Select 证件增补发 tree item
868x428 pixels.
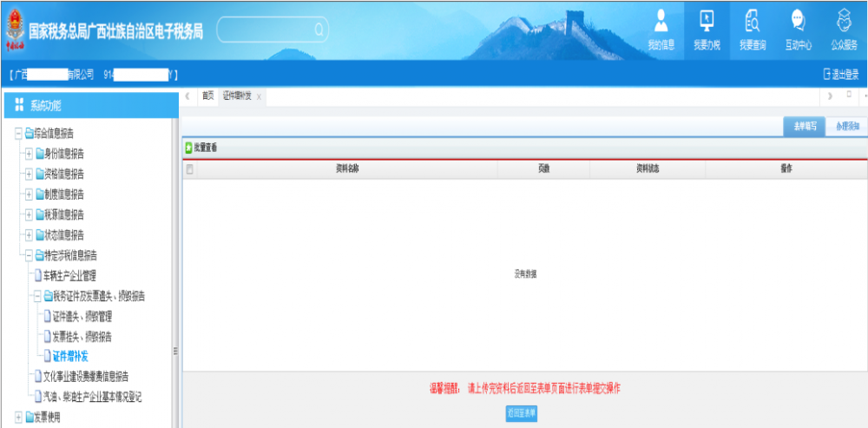click(x=70, y=357)
